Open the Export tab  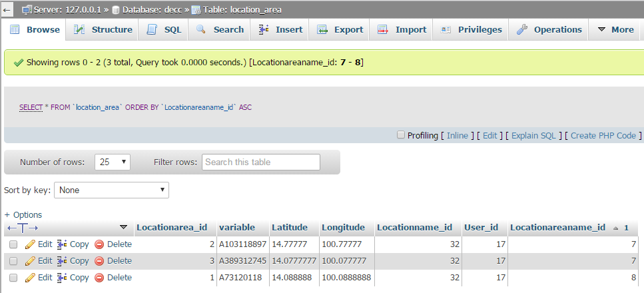coord(340,29)
